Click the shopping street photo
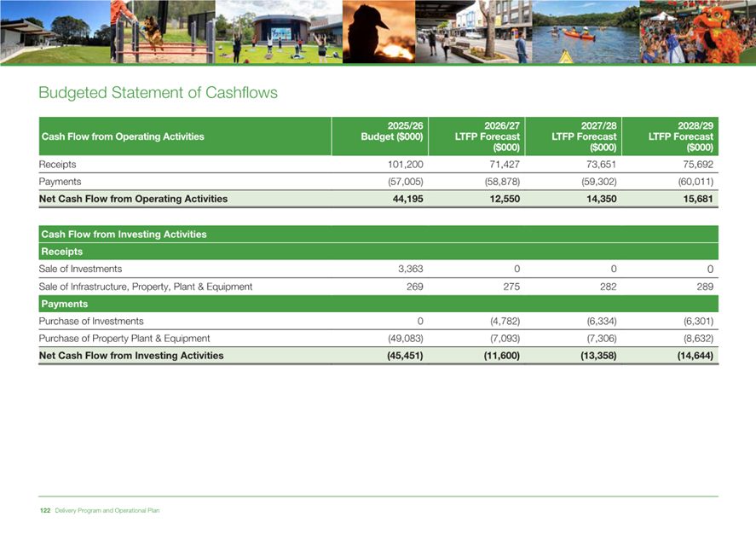Image resolution: width=756 pixels, height=534 pixels. pos(474,32)
